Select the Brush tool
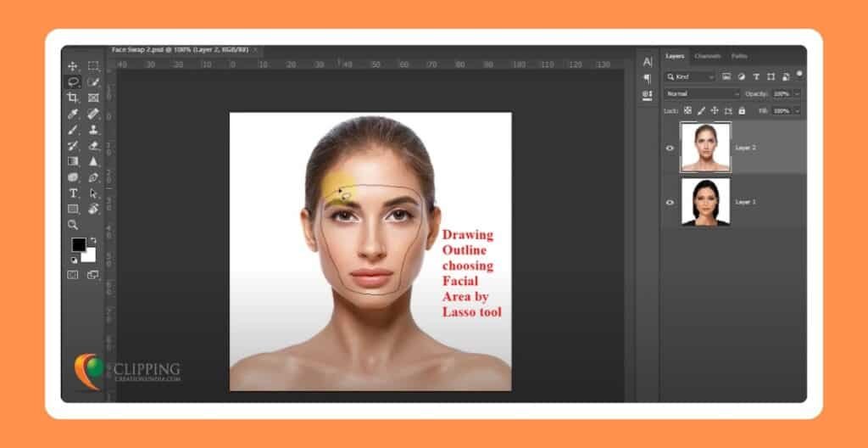 point(73,130)
